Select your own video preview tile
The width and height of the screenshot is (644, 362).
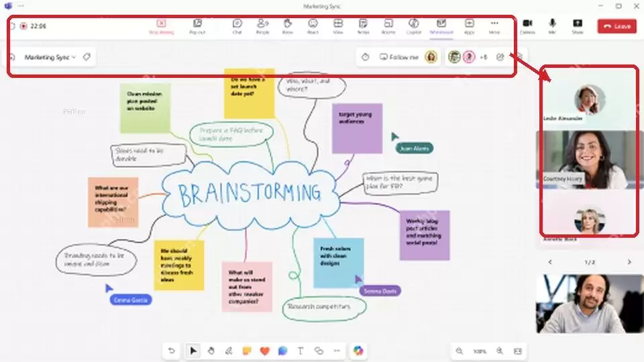tap(590, 304)
